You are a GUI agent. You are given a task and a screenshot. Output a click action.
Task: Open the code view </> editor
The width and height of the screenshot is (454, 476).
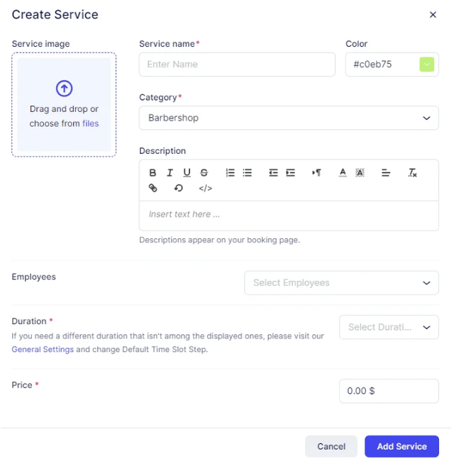coord(206,188)
